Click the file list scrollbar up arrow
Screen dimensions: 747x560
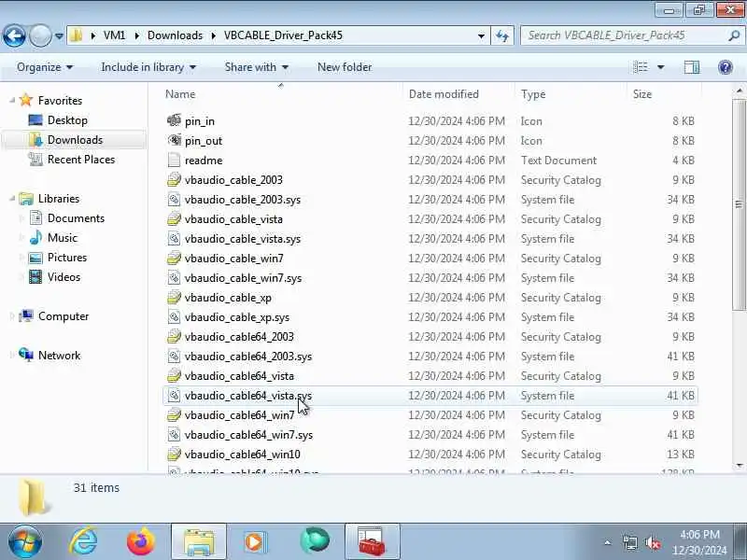pos(740,91)
